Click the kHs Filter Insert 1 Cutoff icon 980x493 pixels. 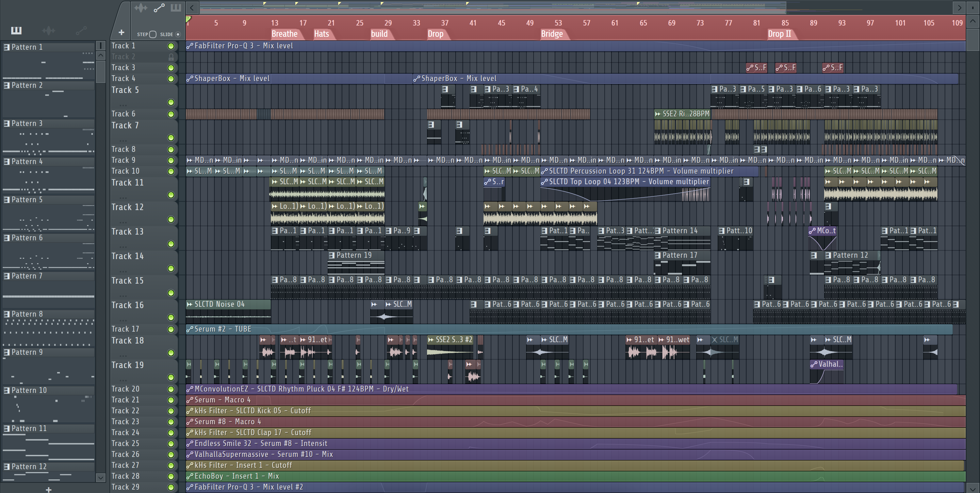pyautogui.click(x=190, y=465)
